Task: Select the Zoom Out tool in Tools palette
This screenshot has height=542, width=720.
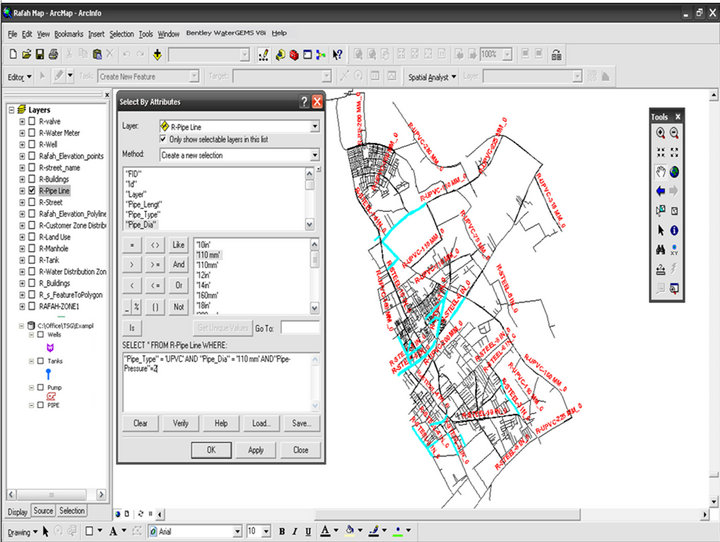Action: (x=675, y=133)
